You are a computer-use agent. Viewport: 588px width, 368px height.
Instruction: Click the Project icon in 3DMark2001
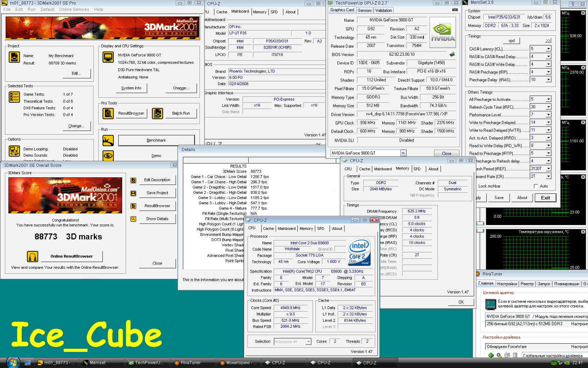click(x=14, y=57)
